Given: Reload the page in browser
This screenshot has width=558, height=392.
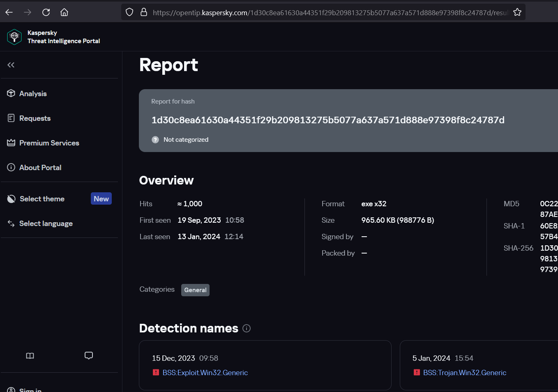Looking at the screenshot, I should [x=46, y=12].
